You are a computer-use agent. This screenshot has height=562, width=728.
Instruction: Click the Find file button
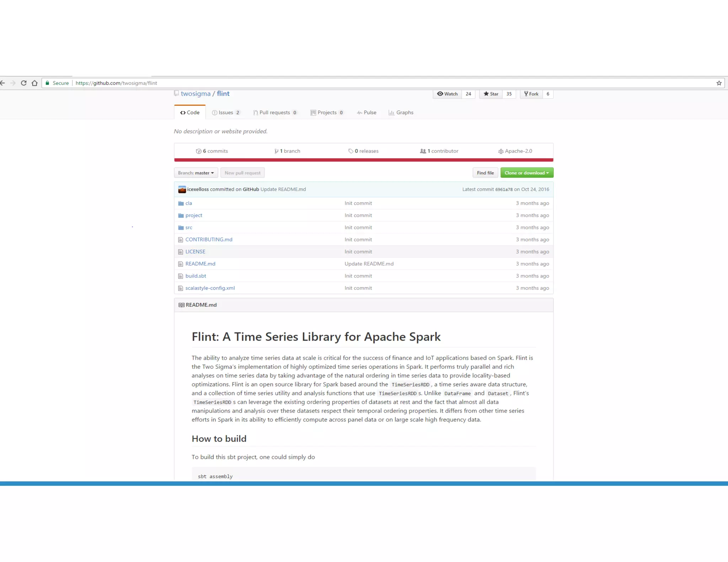(485, 173)
